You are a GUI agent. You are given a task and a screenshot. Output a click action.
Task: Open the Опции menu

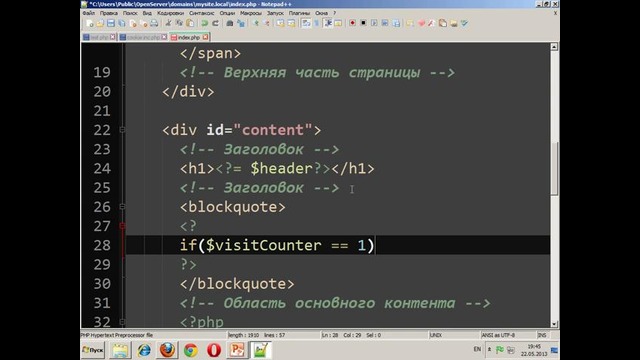[227, 13]
